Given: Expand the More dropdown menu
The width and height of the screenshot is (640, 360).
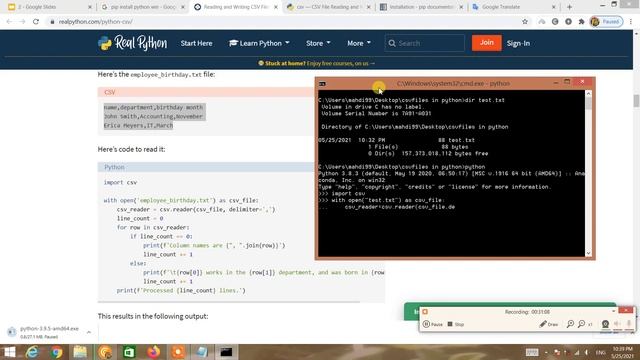Looking at the screenshot, I should point(359,43).
